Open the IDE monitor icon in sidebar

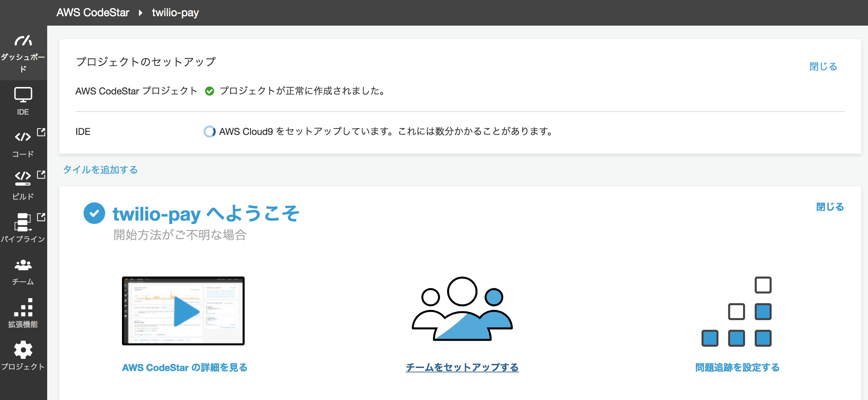pos(23,95)
